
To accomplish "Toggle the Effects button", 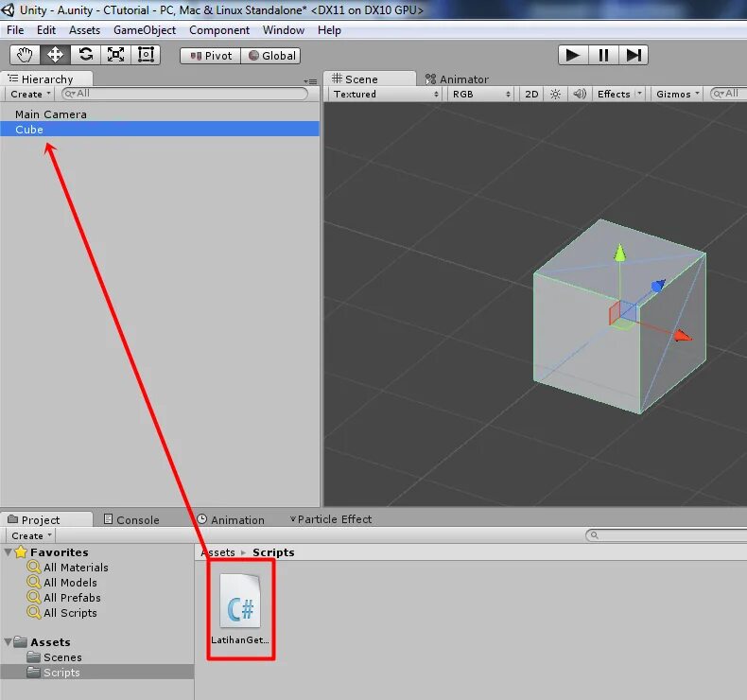I will (x=614, y=94).
